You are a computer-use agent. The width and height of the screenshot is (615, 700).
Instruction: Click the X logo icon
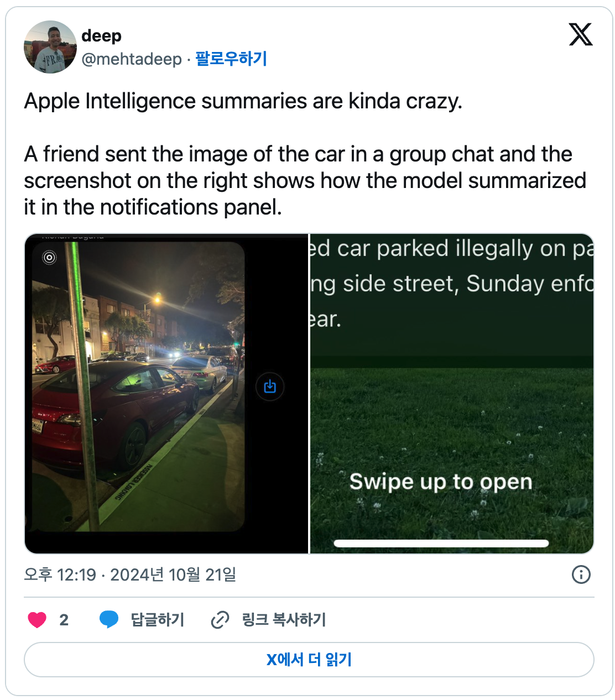(x=580, y=34)
